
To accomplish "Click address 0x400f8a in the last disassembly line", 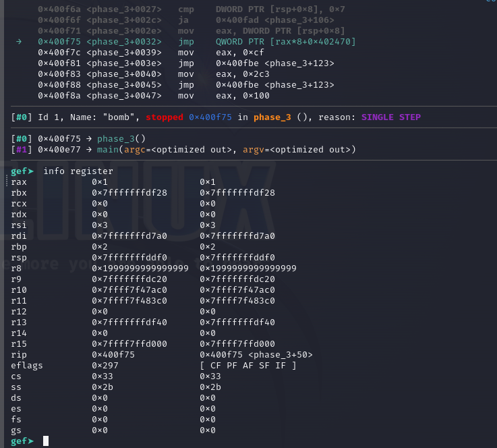I will pos(59,96).
